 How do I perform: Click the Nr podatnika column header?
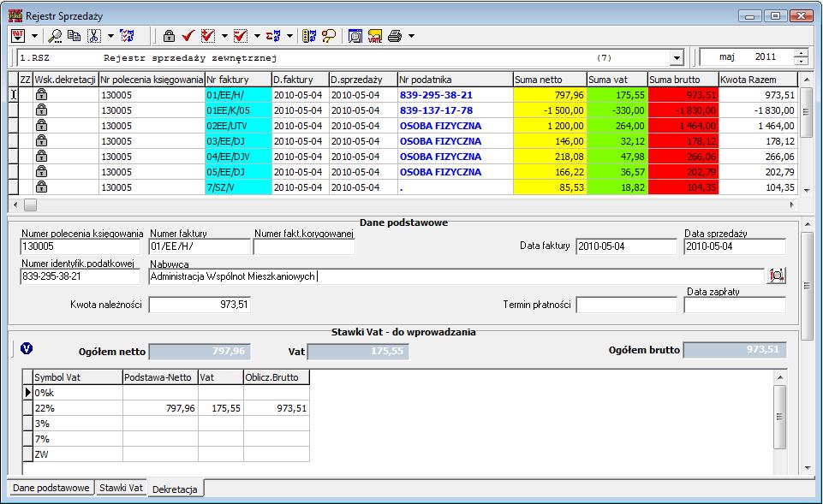pyautogui.click(x=455, y=80)
